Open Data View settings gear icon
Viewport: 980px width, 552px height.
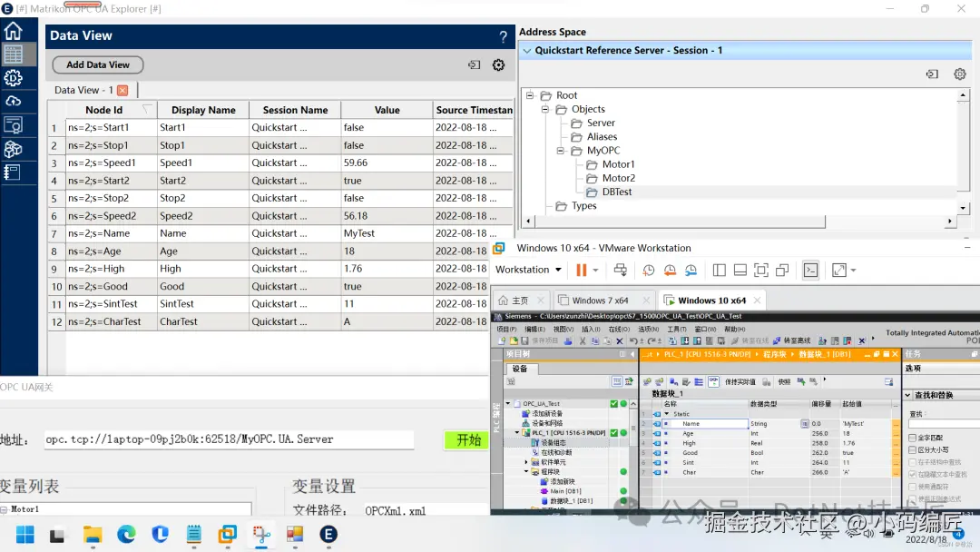click(498, 64)
